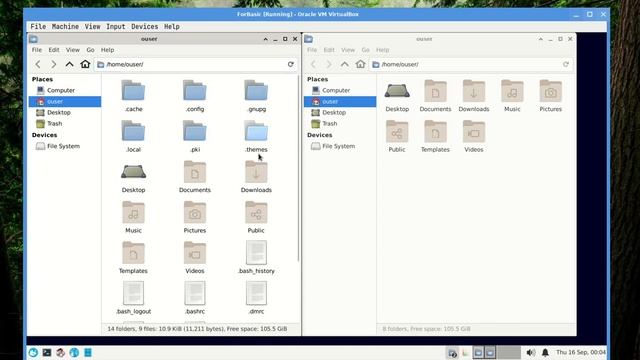Select Downloads folder in right window
Image resolution: width=640 pixels, height=360 pixels.
click(474, 96)
